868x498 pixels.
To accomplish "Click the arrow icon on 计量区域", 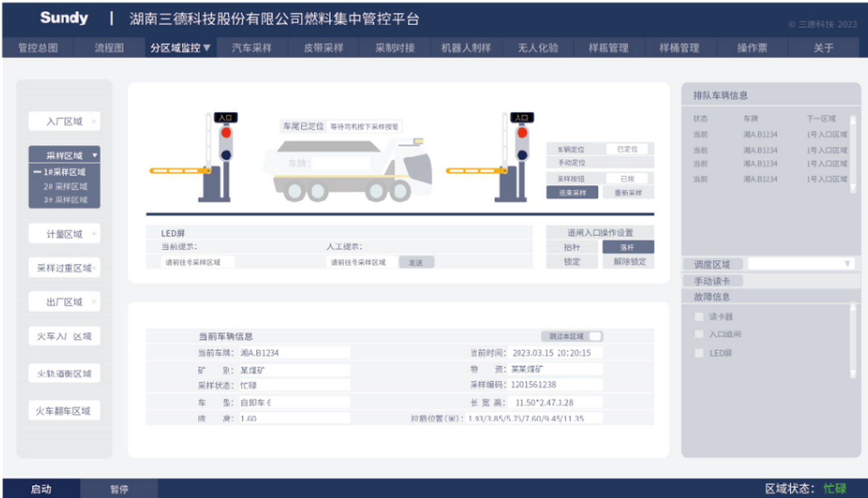I will click(94, 234).
